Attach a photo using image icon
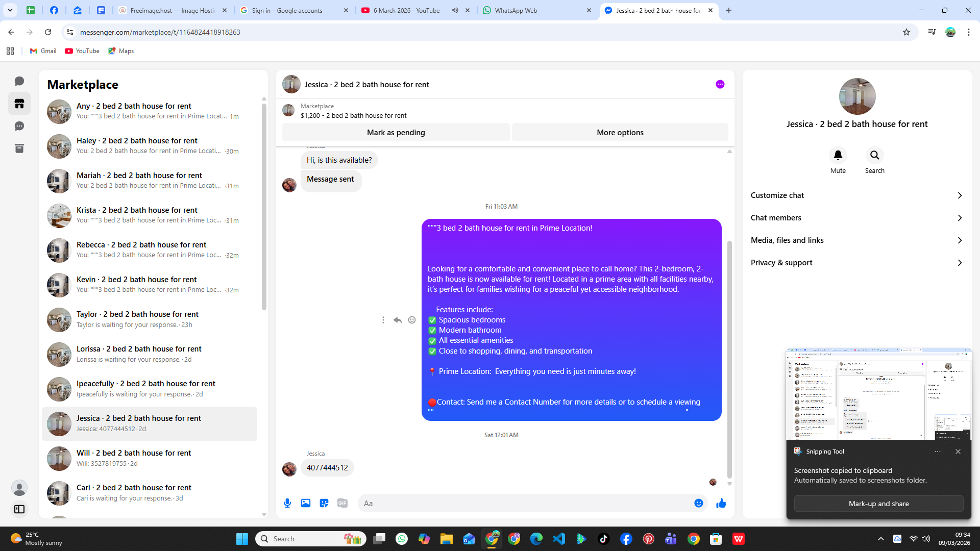This screenshot has height=551, width=980. point(306,503)
